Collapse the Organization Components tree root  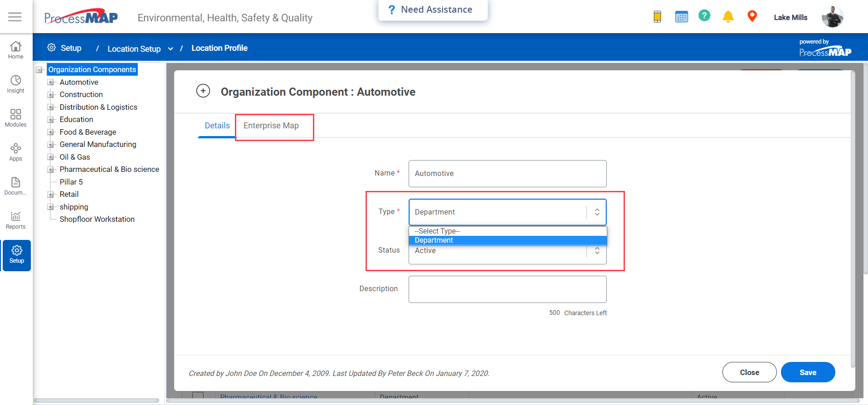point(40,70)
